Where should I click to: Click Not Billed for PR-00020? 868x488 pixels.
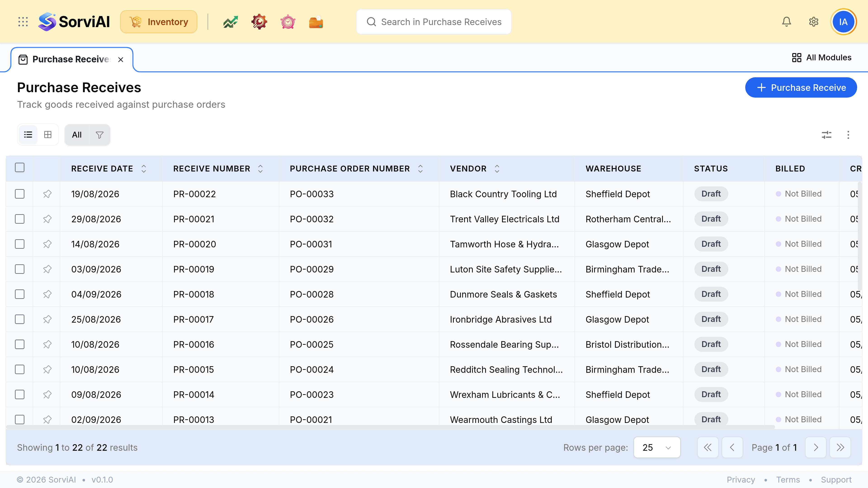pos(799,244)
